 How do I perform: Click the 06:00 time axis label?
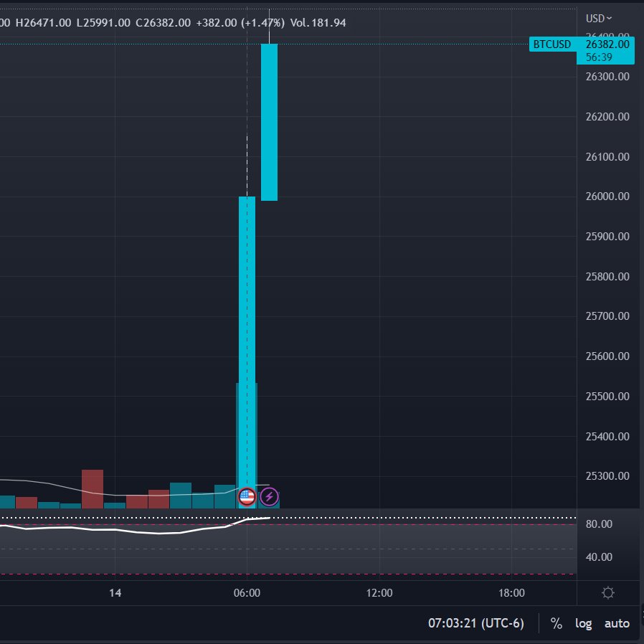click(247, 592)
